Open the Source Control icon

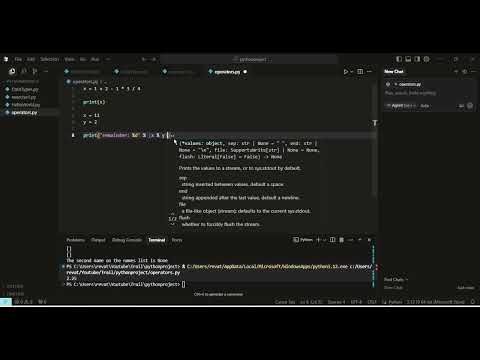35,71
